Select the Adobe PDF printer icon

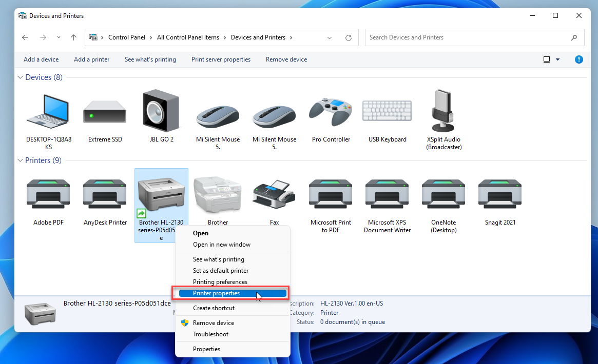tap(48, 194)
